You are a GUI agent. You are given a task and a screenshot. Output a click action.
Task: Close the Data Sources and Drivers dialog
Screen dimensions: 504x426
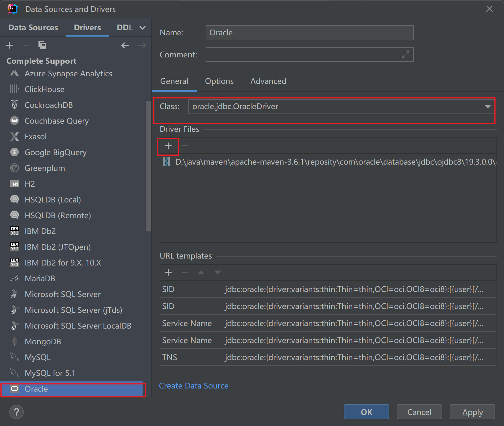[489, 9]
